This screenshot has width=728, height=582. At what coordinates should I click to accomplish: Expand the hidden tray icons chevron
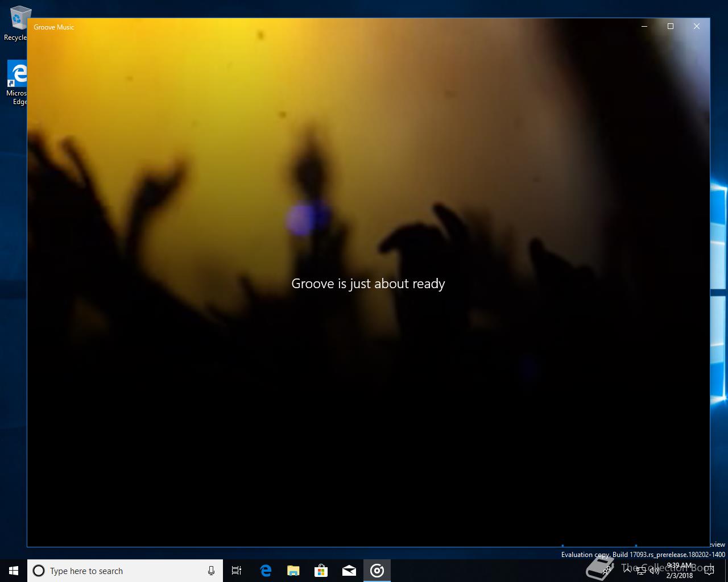point(627,571)
